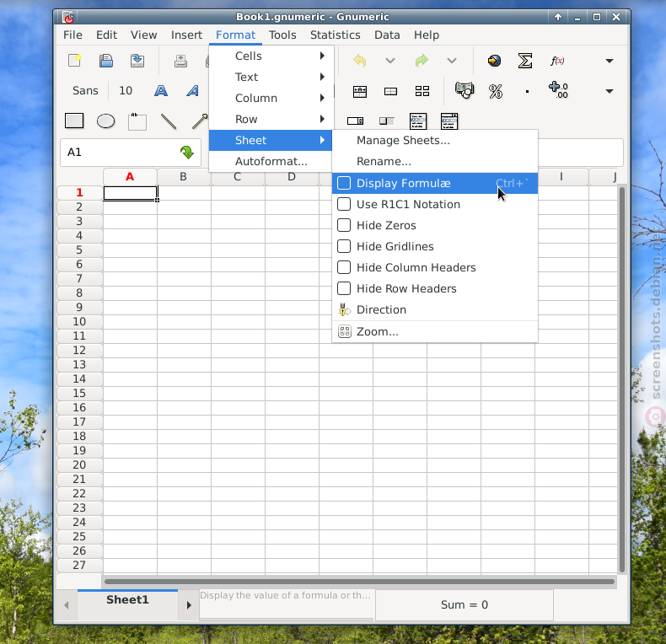
Task: Open the File menu
Action: (x=73, y=35)
